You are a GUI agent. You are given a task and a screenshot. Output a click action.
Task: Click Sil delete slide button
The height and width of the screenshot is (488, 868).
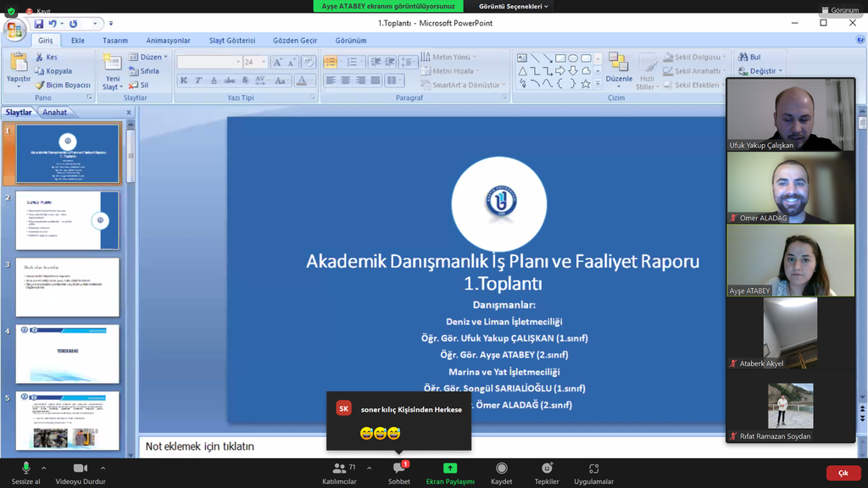tap(139, 86)
